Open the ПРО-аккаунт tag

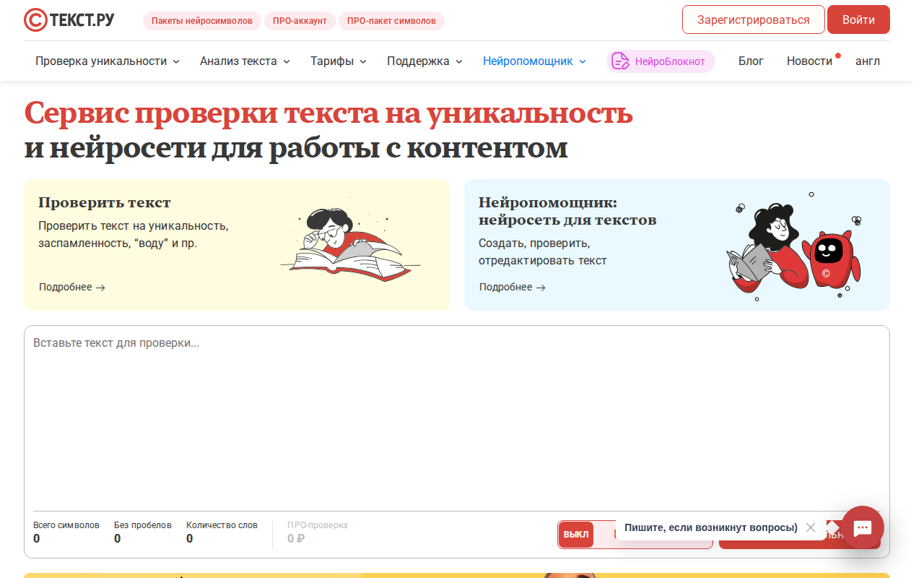[300, 21]
